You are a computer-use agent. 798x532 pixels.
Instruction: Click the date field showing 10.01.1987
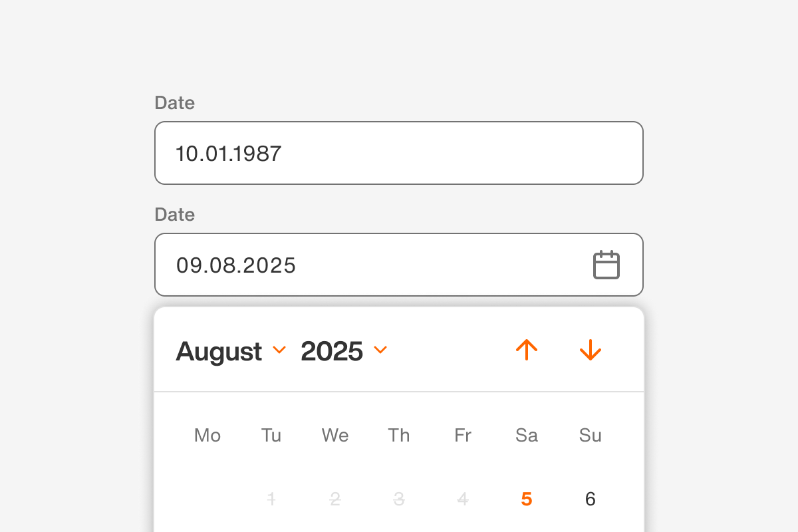coord(398,153)
